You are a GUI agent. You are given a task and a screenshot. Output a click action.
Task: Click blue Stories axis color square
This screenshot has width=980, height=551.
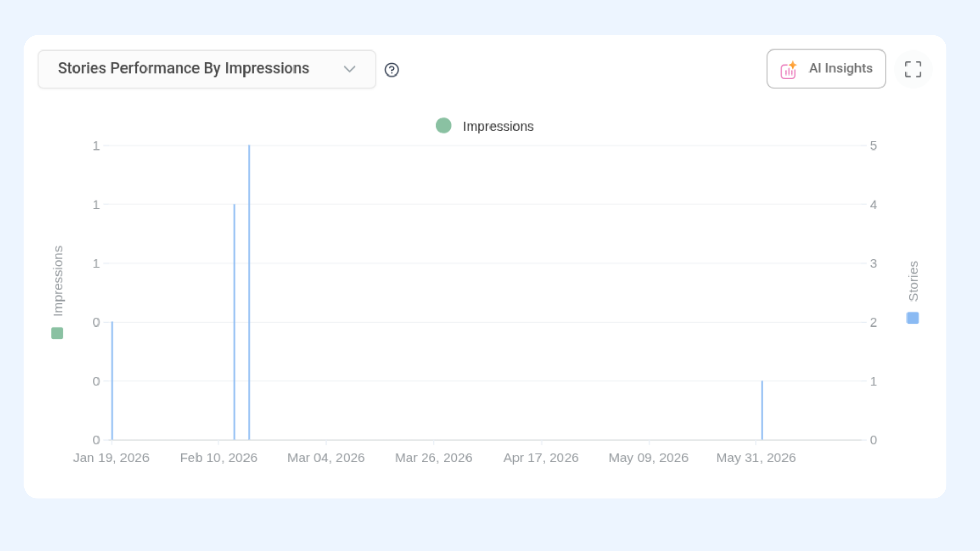913,318
